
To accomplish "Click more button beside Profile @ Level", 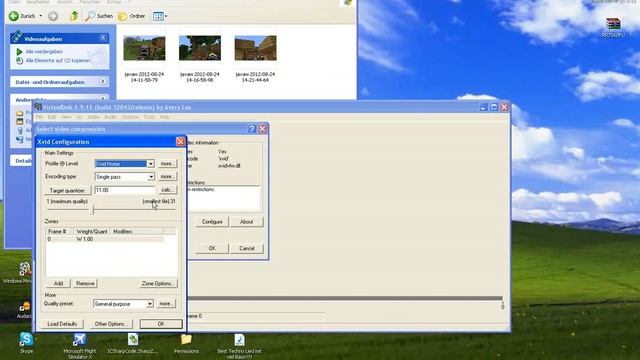I will point(167,164).
